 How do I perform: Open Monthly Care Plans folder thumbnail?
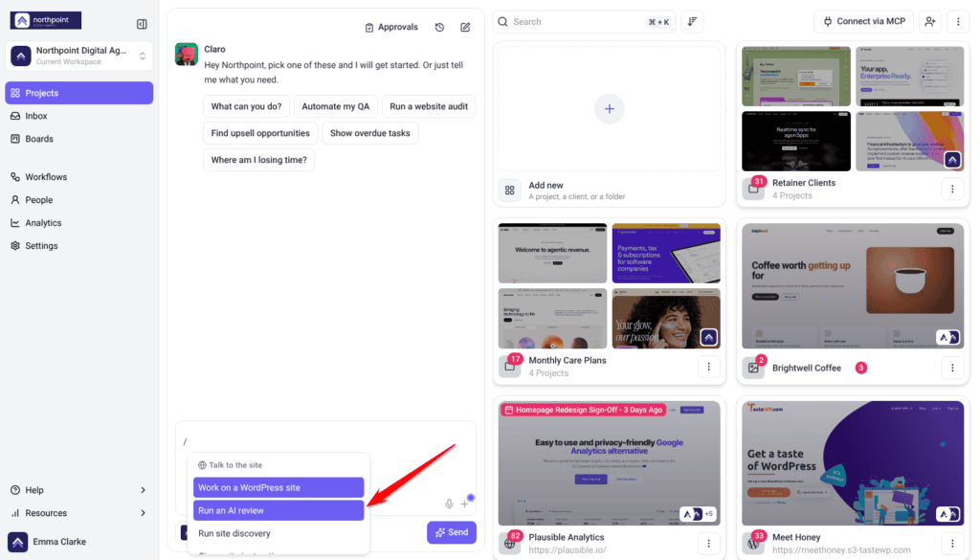(x=610, y=285)
